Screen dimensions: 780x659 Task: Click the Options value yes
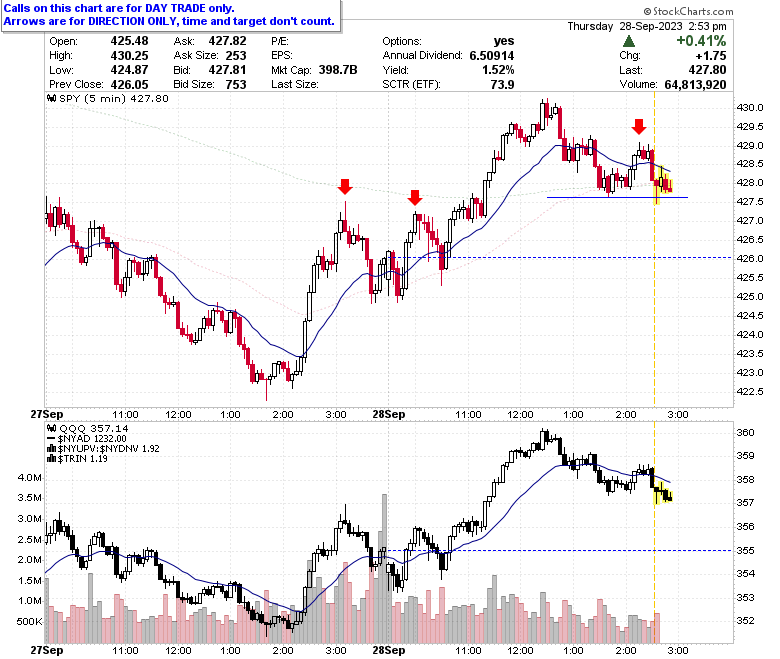click(504, 41)
